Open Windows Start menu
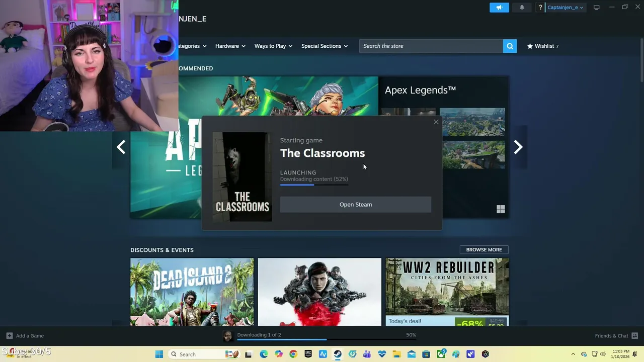The height and width of the screenshot is (362, 644). pos(159,354)
